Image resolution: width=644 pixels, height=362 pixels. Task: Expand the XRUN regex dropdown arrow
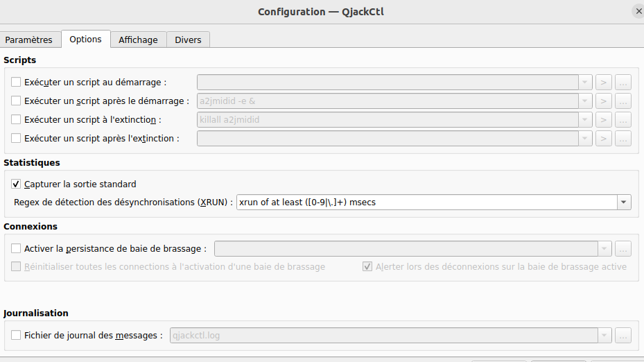(624, 202)
